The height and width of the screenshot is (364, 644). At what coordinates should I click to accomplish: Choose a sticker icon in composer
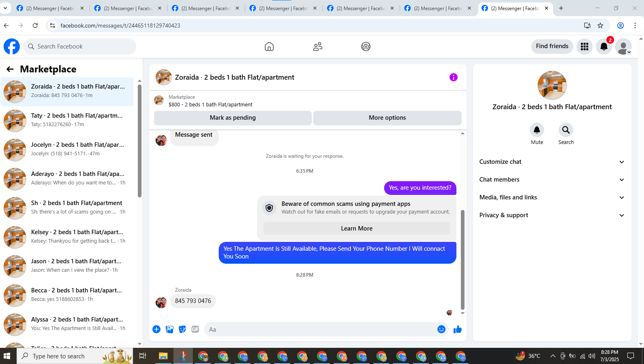pos(183,329)
